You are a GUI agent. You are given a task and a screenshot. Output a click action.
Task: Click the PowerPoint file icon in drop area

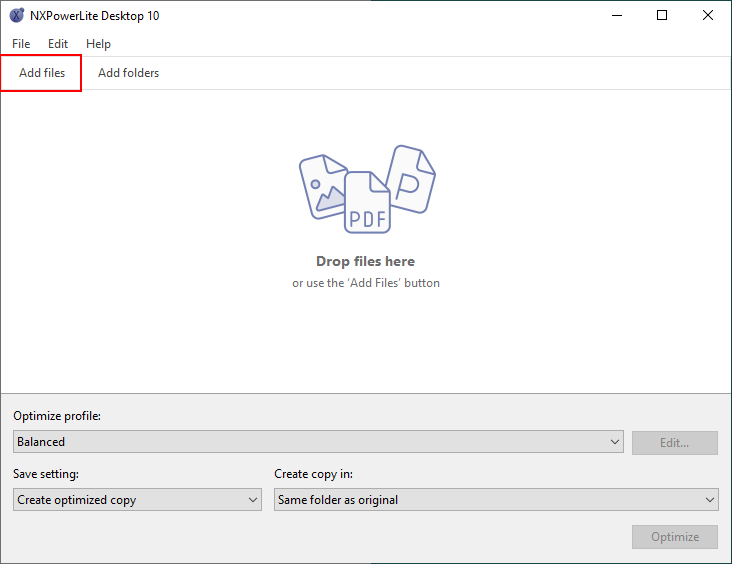click(412, 180)
